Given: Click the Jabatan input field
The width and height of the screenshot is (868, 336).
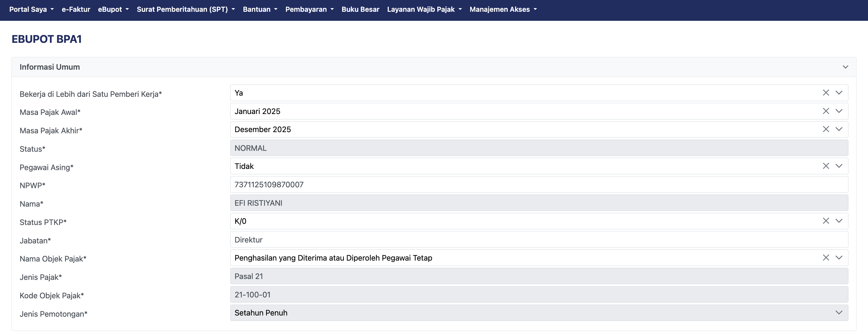Looking at the screenshot, I should coord(539,239).
